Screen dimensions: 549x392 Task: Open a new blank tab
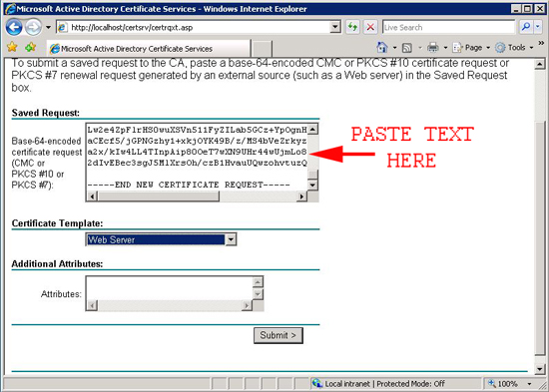(262, 49)
